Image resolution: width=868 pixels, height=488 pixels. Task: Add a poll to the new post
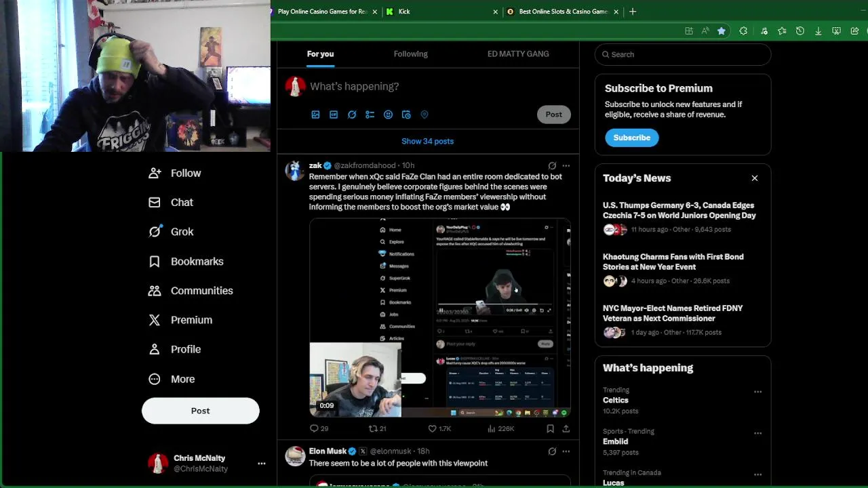pyautogui.click(x=370, y=115)
